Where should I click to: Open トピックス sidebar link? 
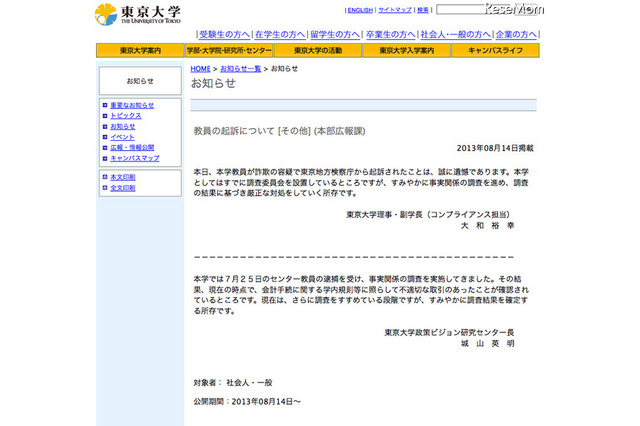pos(126,116)
